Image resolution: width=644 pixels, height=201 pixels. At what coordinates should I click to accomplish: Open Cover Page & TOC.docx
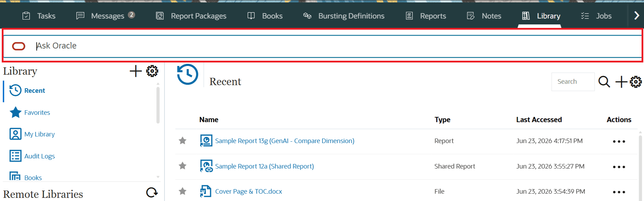[x=248, y=192]
